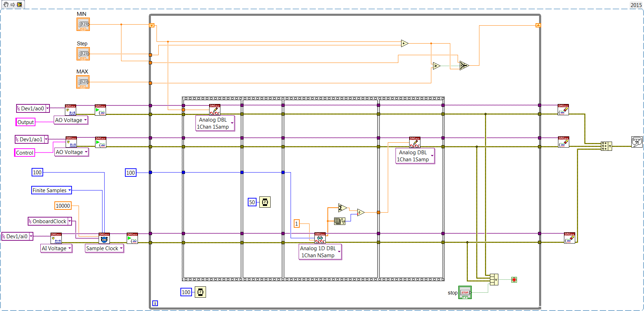This screenshot has width=644, height=311.
Task: Click the stop Boolean button terminal
Action: [465, 292]
